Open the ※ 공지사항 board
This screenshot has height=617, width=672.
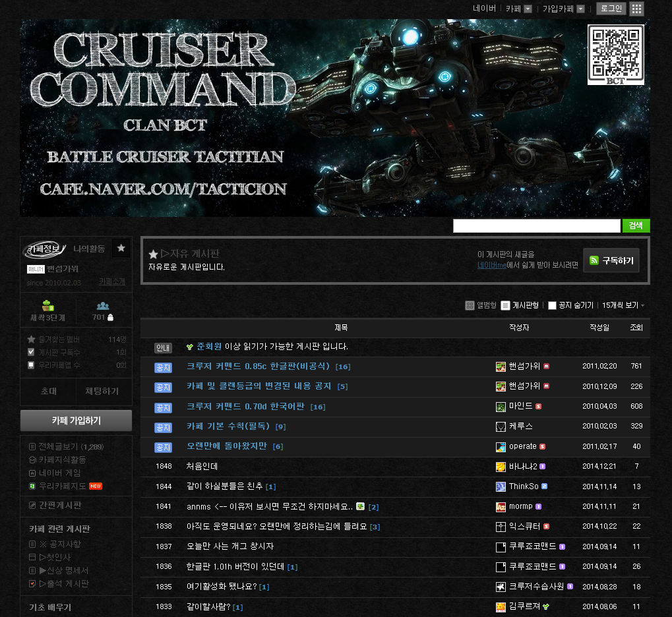point(60,544)
